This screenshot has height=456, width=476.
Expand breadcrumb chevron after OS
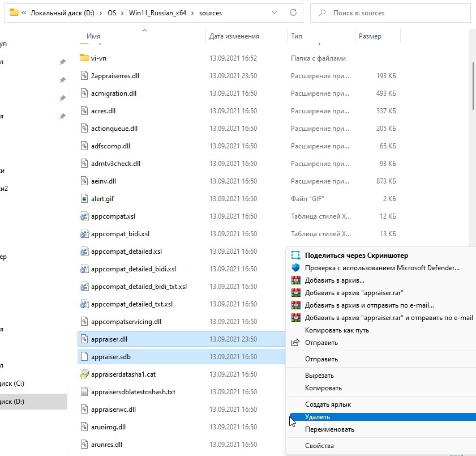tap(122, 13)
